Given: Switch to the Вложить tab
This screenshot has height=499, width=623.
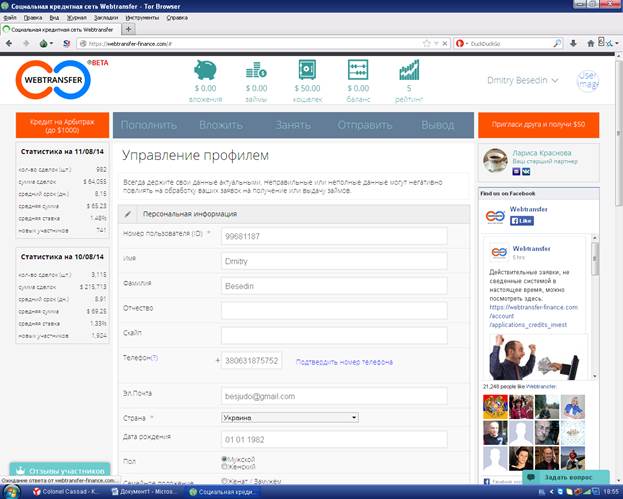Looking at the screenshot, I should tap(221, 125).
